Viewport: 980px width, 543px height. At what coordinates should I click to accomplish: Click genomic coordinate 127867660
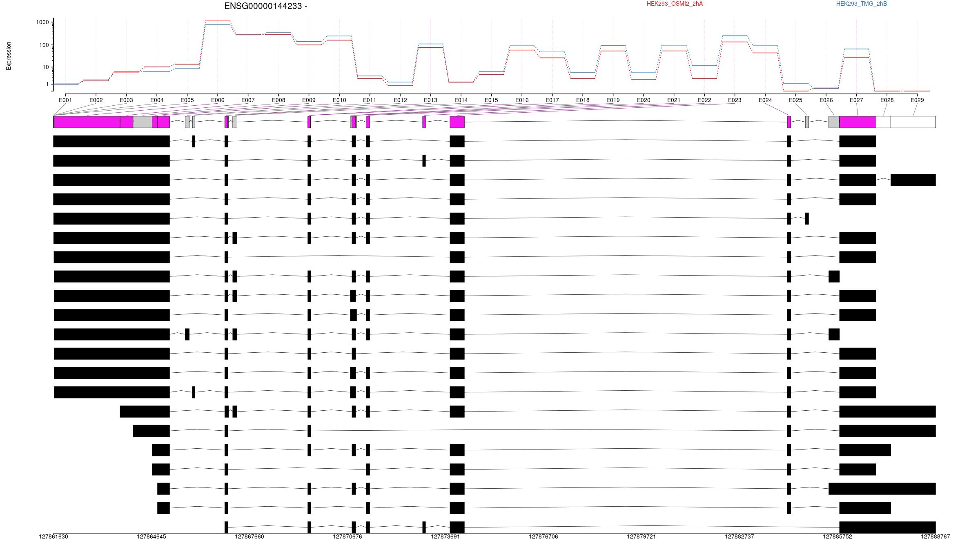[x=249, y=536]
